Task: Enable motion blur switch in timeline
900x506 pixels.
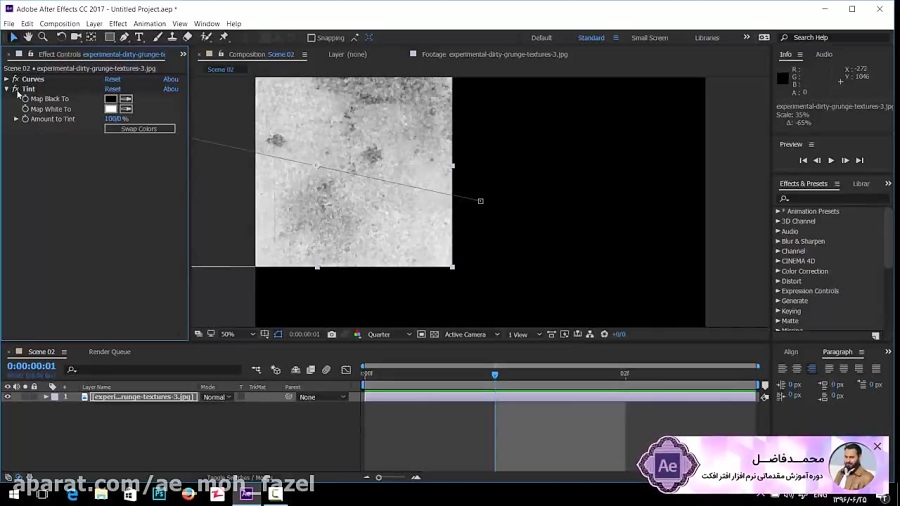Action: click(x=326, y=370)
